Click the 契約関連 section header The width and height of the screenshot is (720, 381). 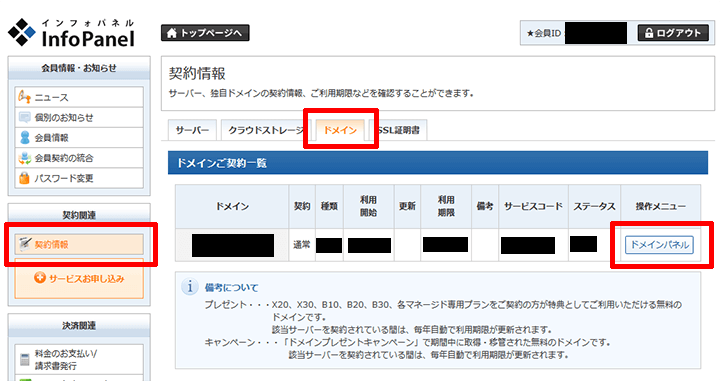point(79,215)
